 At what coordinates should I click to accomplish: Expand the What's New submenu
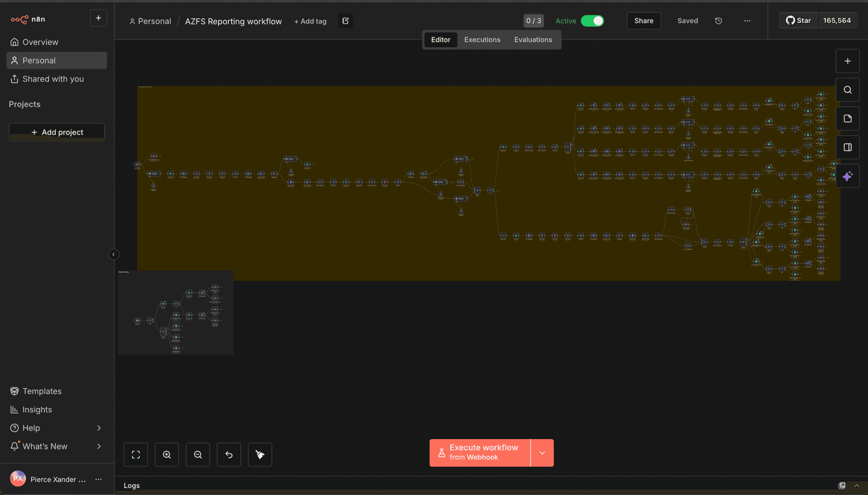(56, 446)
